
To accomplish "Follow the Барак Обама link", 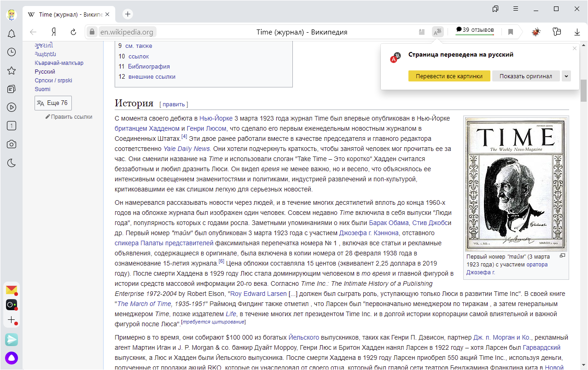I will (x=389, y=223).
